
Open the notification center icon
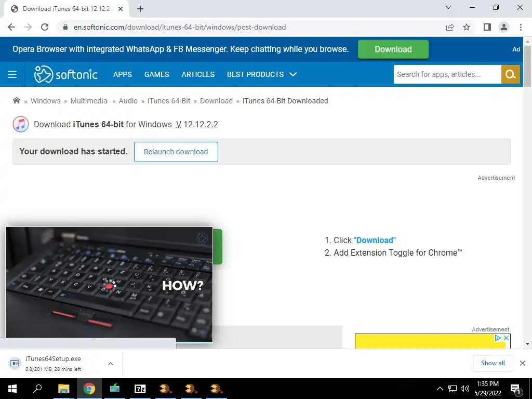[x=516, y=389]
